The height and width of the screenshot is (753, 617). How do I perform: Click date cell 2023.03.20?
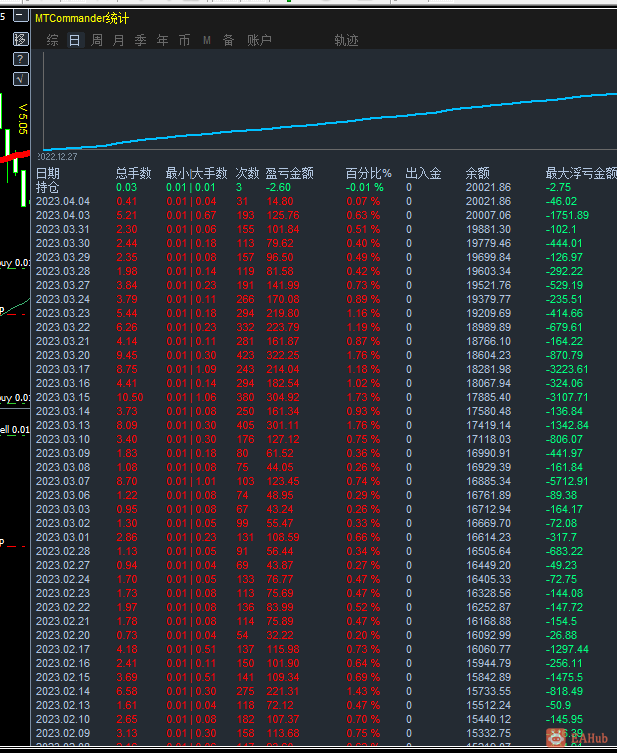(x=63, y=355)
